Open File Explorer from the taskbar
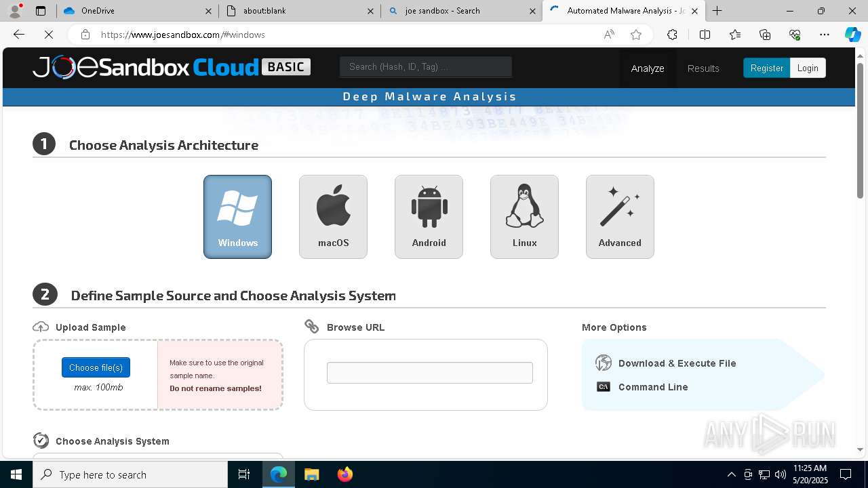The image size is (868, 488). (311, 474)
